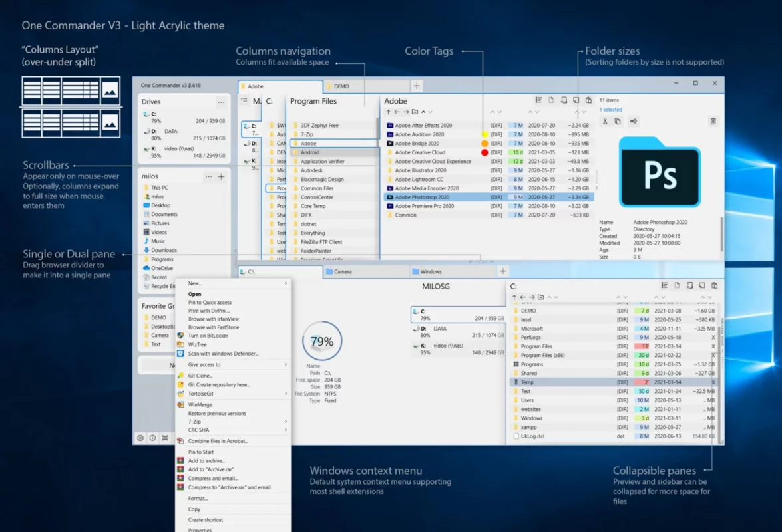The height and width of the screenshot is (532, 782).
Task: Click the 79% disk usage ring
Action: [322, 341]
